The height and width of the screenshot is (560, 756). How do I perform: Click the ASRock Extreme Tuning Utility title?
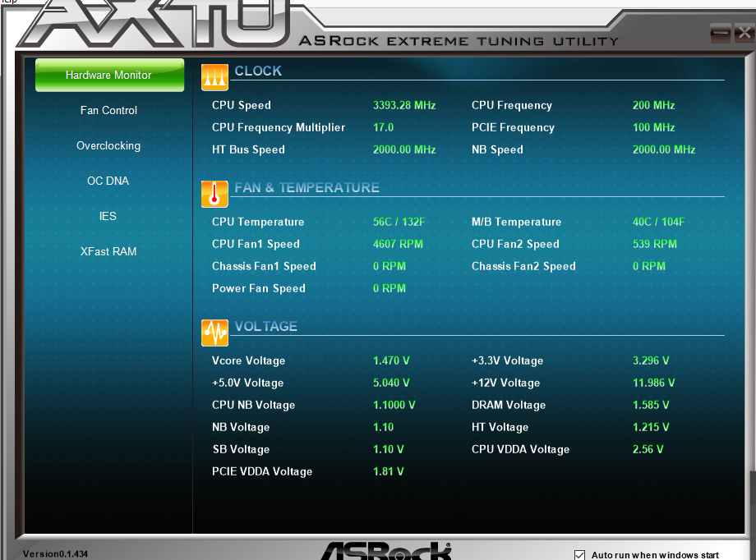458,41
